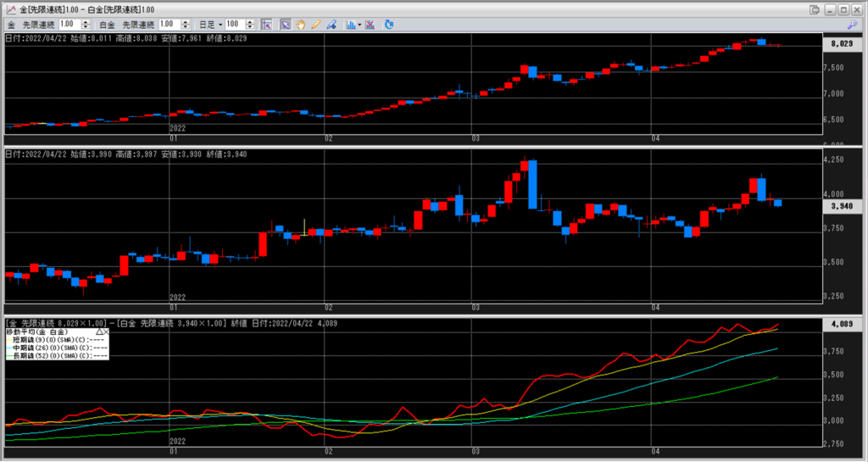868x462 pixels.
Task: Toggle the crosshair cursor mode button
Action: click(267, 25)
